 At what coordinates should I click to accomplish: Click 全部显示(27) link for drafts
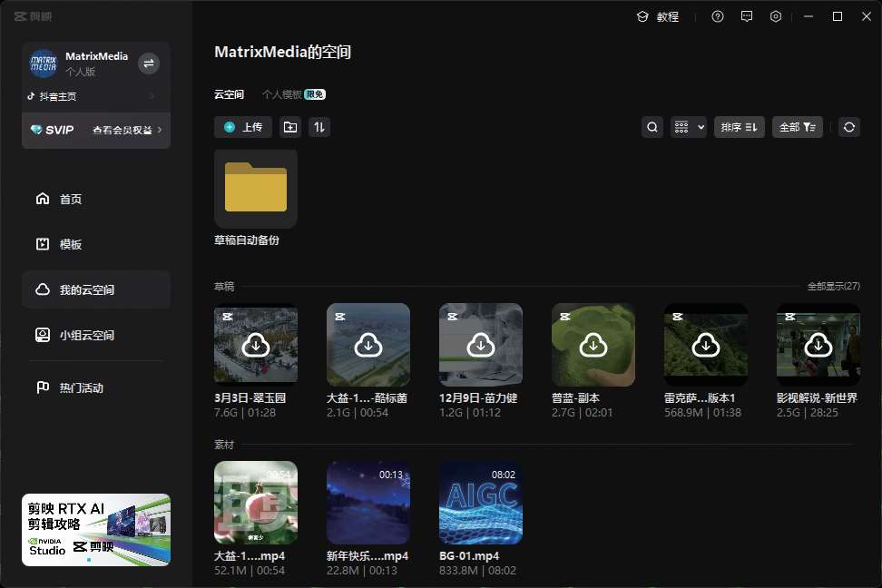pyautogui.click(x=833, y=286)
